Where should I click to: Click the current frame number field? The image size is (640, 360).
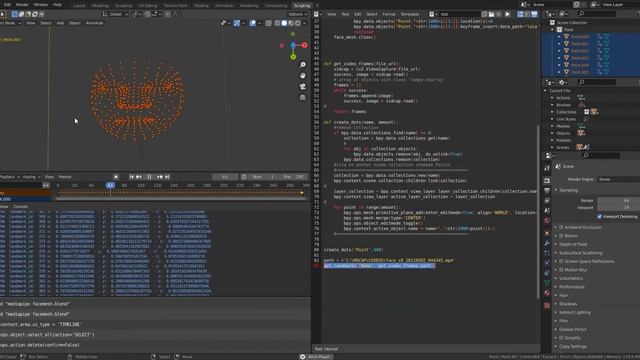point(225,177)
